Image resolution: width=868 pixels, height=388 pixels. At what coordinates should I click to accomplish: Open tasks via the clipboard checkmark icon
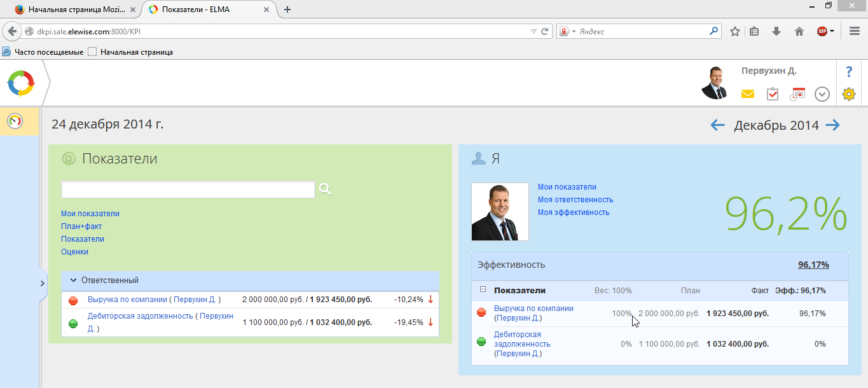coord(773,94)
